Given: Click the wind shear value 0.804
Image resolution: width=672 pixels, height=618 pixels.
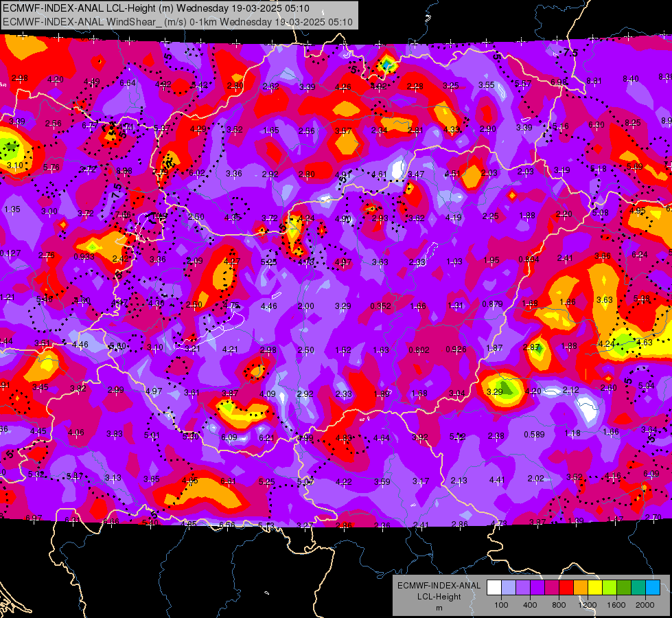Looking at the screenshot, I should [x=529, y=260].
